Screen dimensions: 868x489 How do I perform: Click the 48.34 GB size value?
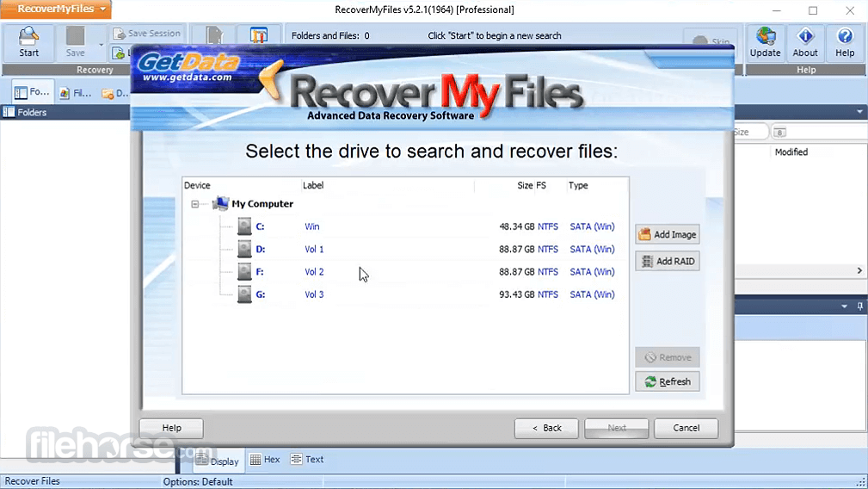[x=516, y=226]
